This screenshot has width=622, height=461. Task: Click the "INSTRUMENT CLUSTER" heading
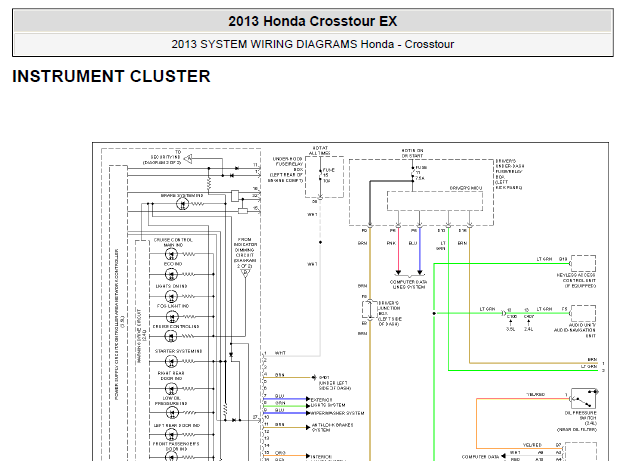coord(111,76)
